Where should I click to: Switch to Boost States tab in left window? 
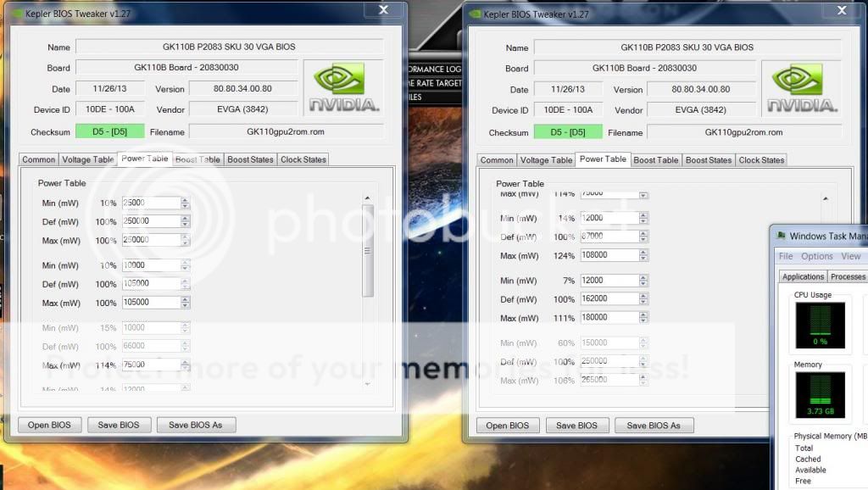point(250,159)
